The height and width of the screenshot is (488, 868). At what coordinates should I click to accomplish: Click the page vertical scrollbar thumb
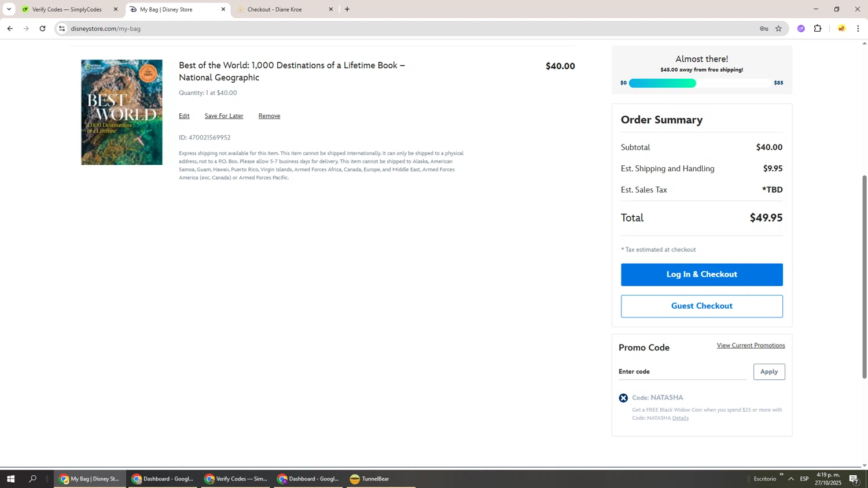click(865, 276)
